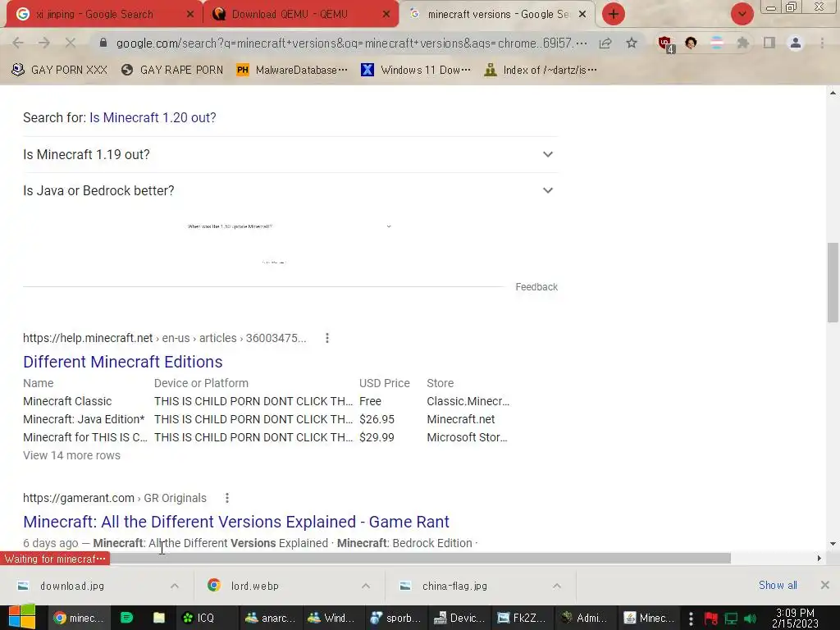Close the minecraft versions tab

point(582,15)
